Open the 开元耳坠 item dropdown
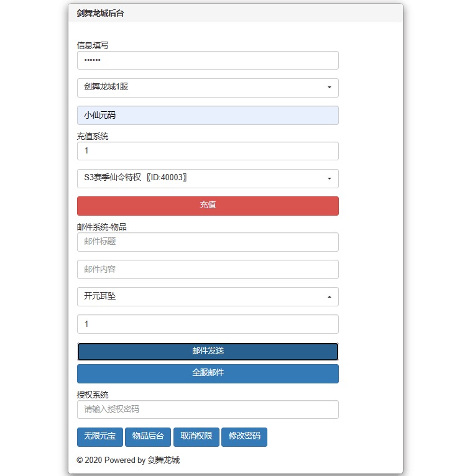 coord(208,296)
